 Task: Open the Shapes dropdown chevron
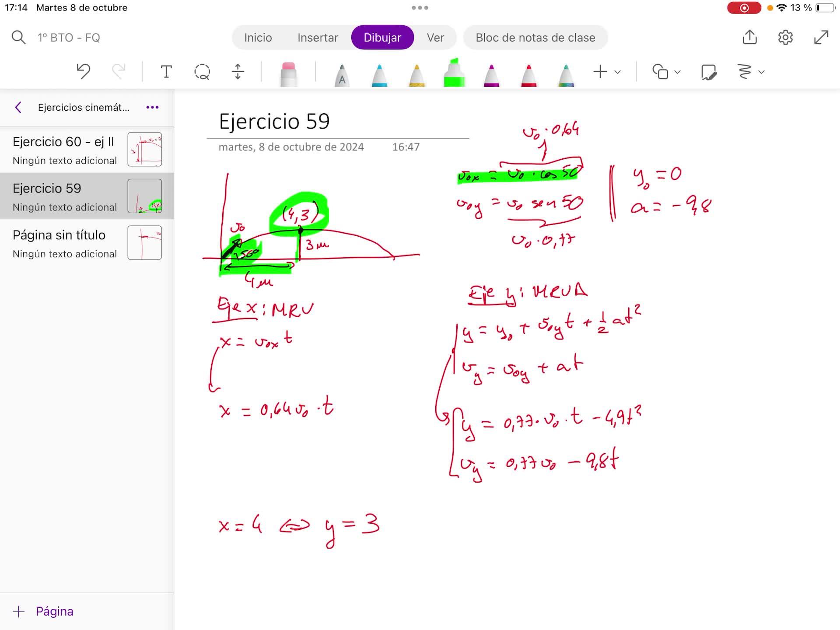point(677,72)
